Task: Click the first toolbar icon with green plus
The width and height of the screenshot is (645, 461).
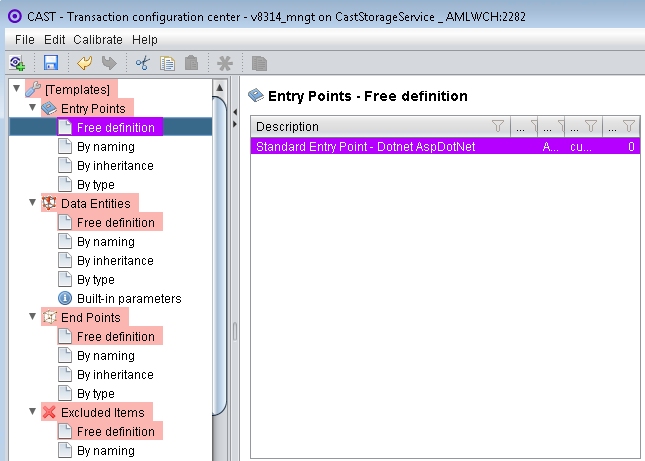Action: point(17,63)
